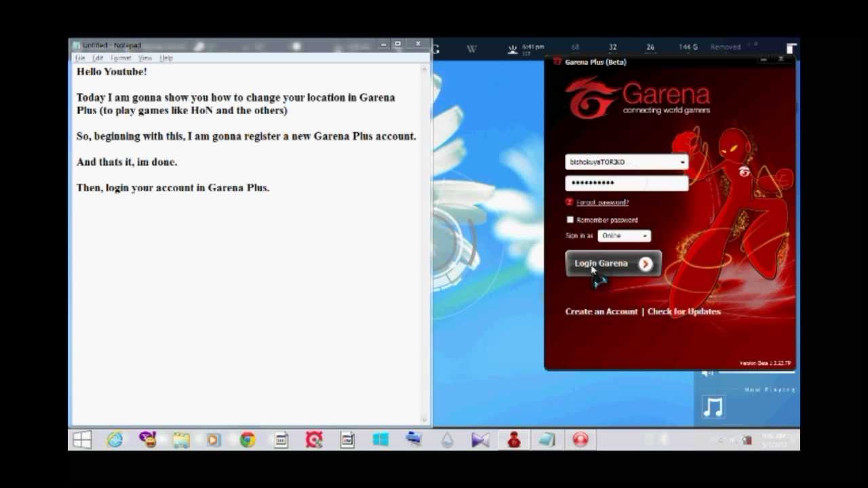868x488 pixels.
Task: Click the Login Garena button
Action: (613, 264)
